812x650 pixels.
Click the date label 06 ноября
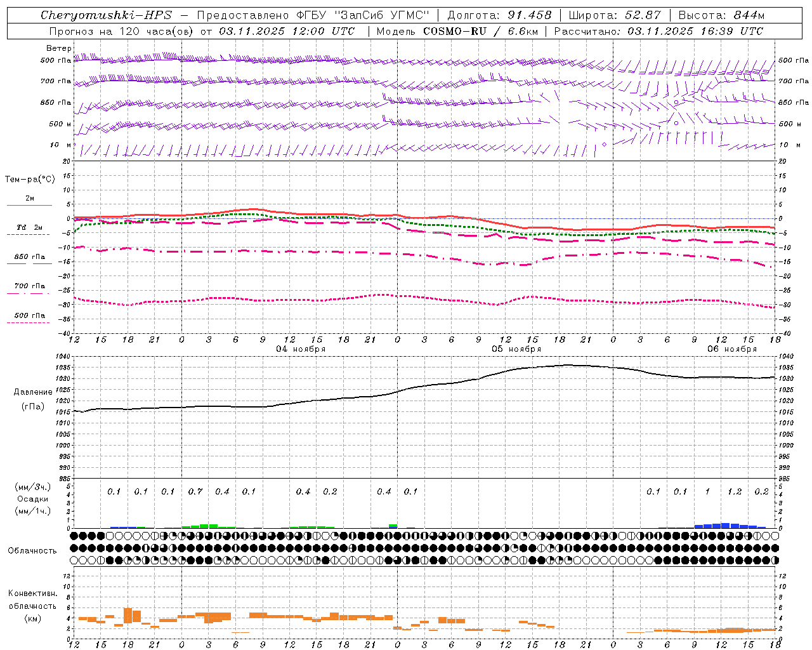tap(732, 349)
